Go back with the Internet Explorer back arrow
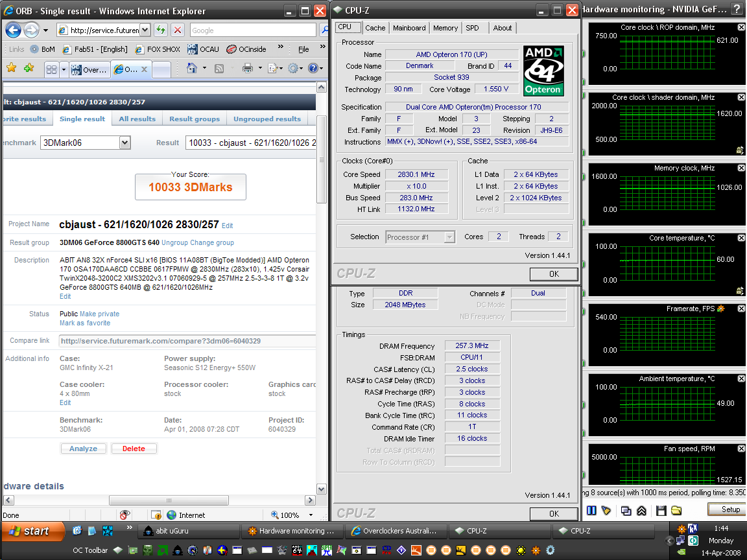 pyautogui.click(x=14, y=30)
